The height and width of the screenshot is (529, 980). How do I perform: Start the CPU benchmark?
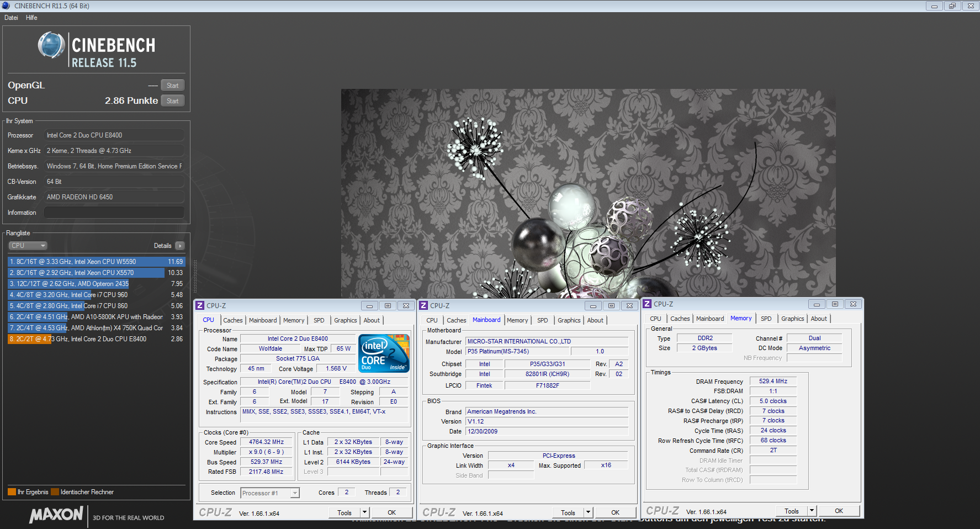(x=172, y=101)
